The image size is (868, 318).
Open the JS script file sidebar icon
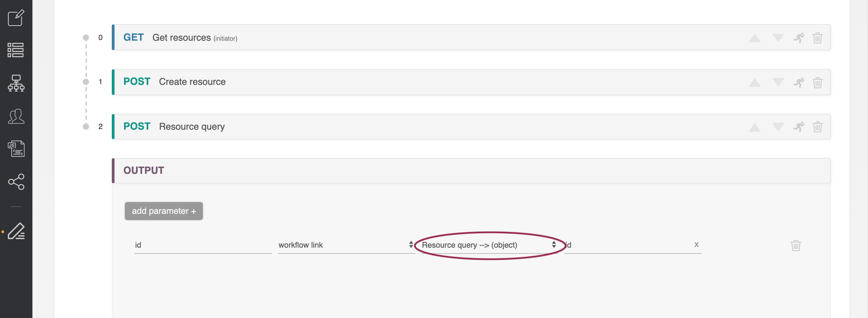point(16,149)
